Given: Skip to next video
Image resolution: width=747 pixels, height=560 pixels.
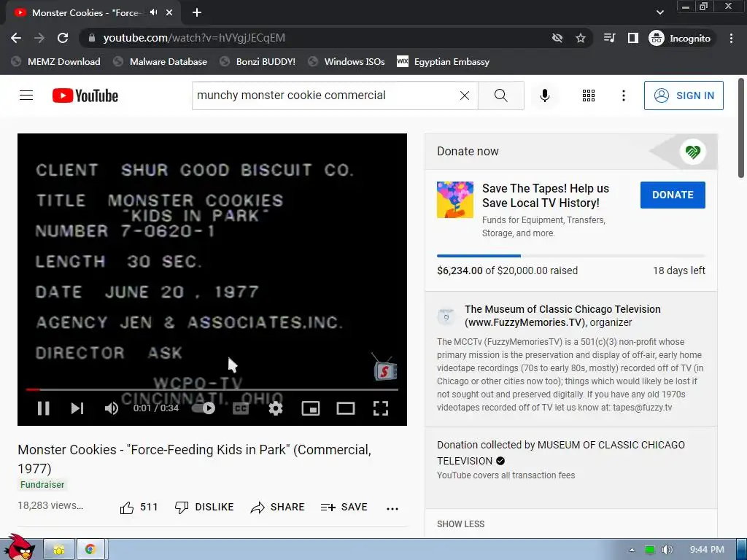Looking at the screenshot, I should [x=77, y=408].
